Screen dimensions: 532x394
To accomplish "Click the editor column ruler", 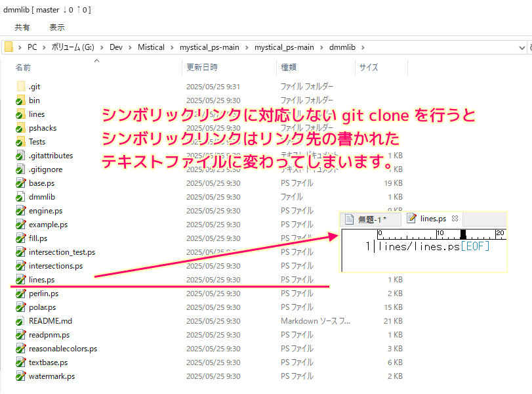I will coord(441,234).
